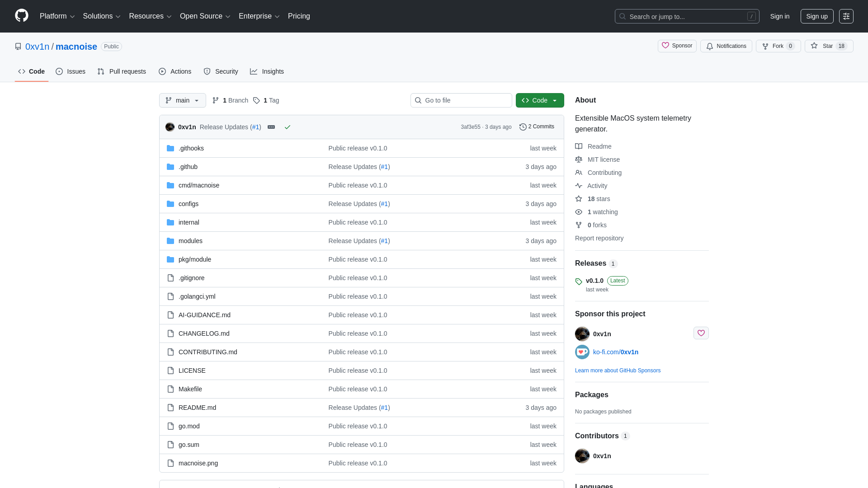Click the Pricing menu item
The width and height of the screenshot is (868, 488).
point(299,16)
